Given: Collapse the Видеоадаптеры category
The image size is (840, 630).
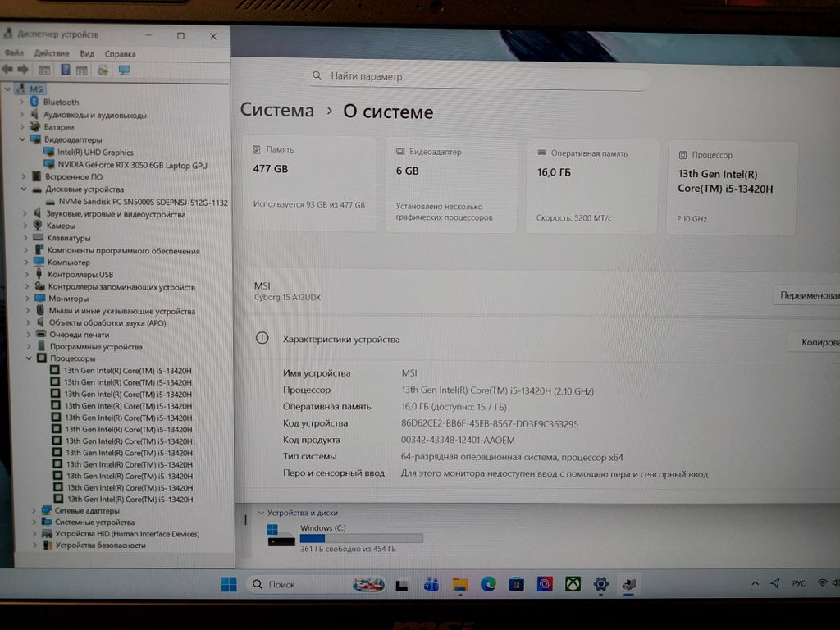Looking at the screenshot, I should (23, 140).
